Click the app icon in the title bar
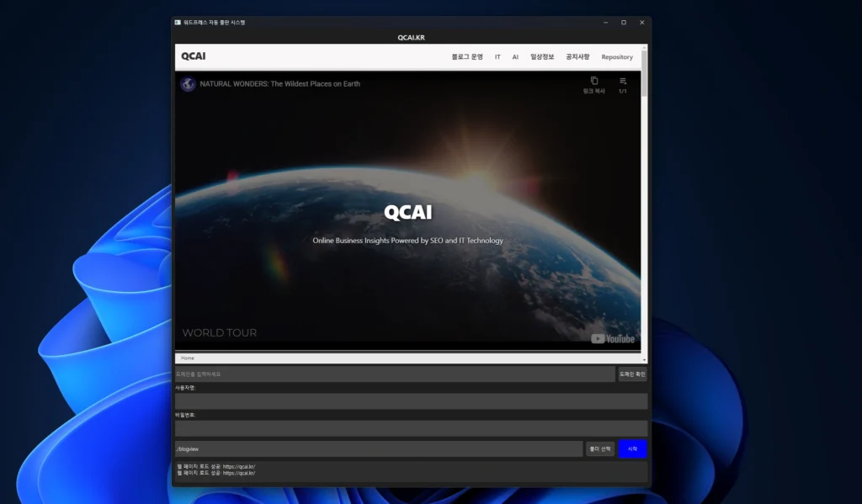The image size is (862, 504). tap(178, 23)
